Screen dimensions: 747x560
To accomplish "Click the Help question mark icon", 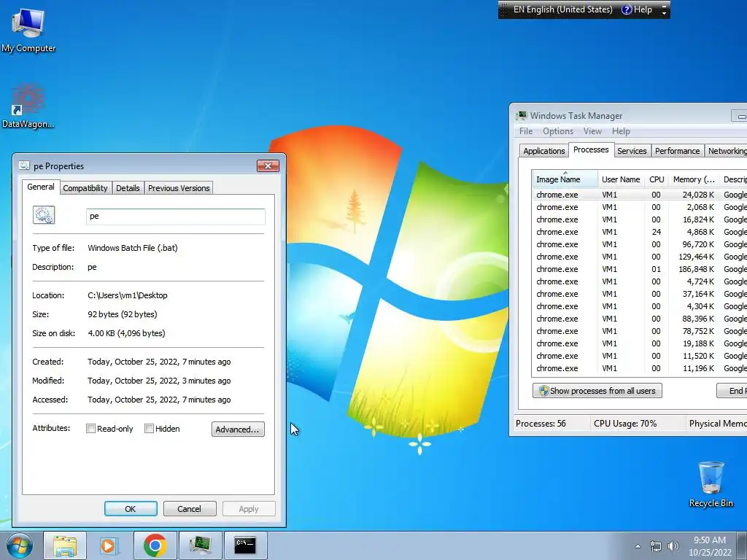I will pos(627,9).
